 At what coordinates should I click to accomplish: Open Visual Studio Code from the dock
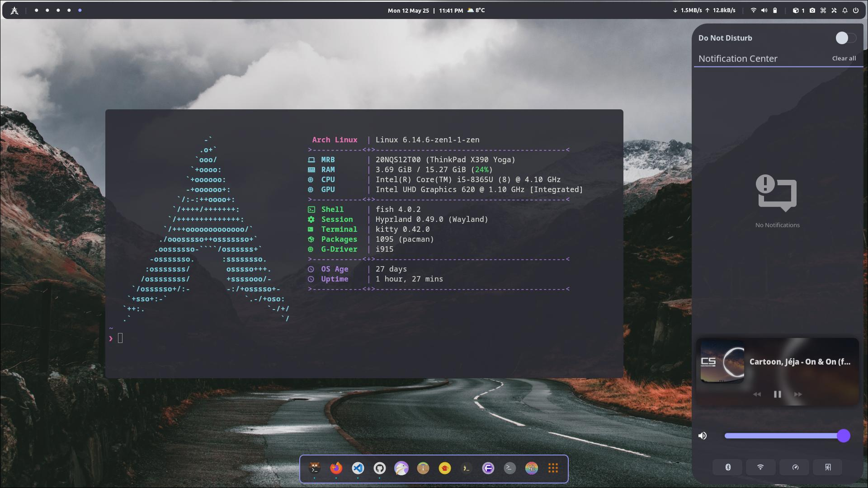click(358, 468)
